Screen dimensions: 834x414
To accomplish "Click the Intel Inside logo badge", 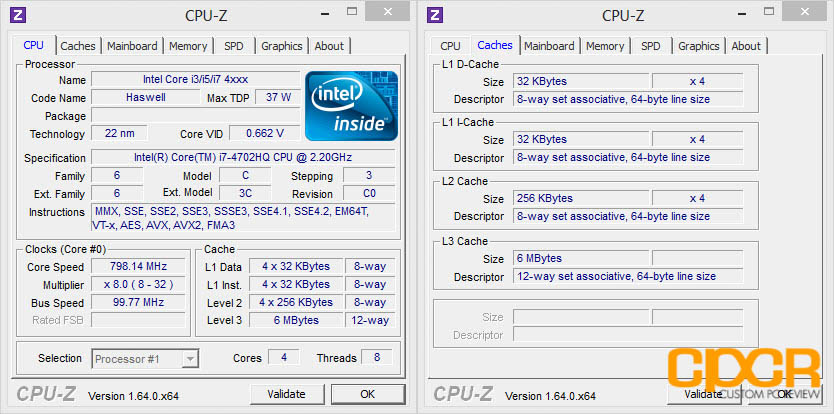I will [351, 106].
